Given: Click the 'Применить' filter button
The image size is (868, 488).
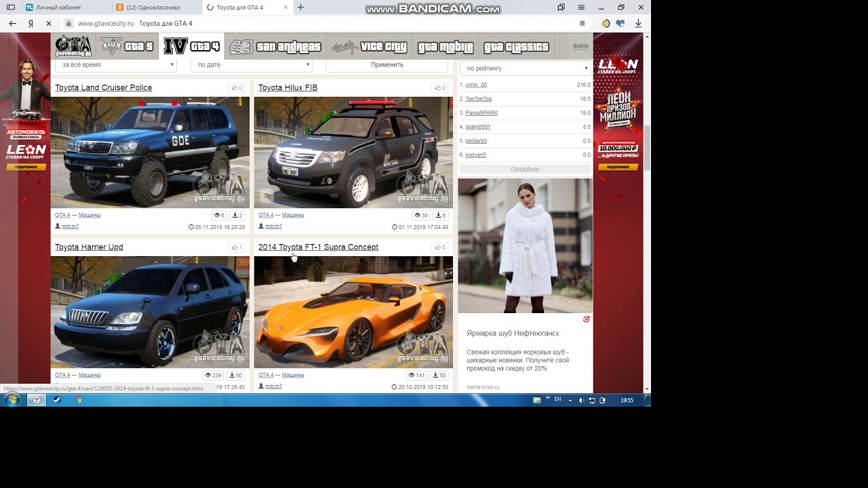Looking at the screenshot, I should (387, 65).
